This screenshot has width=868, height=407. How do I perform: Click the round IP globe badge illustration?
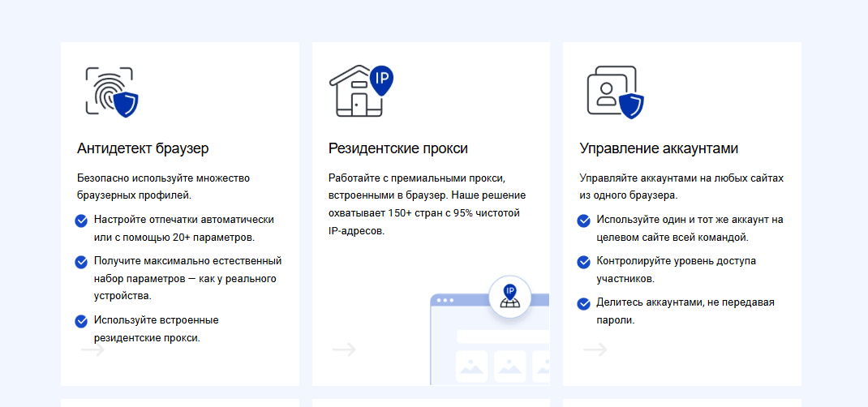tap(509, 297)
